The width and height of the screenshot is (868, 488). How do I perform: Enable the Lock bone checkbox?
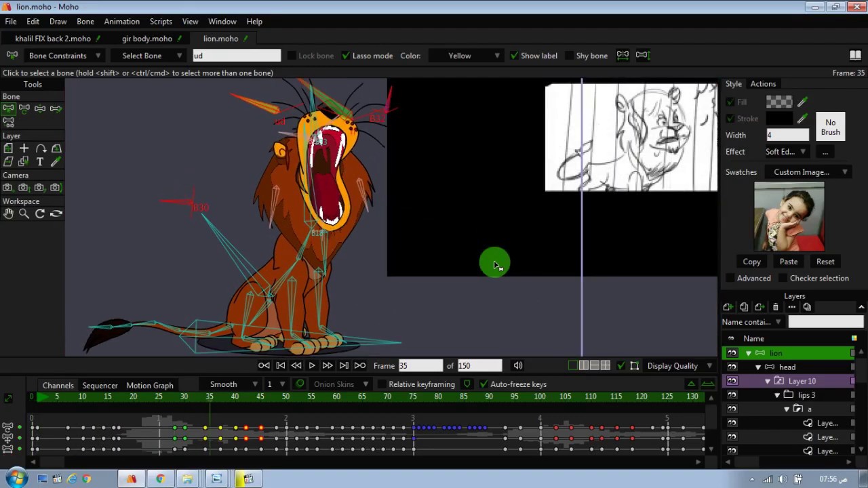(292, 56)
